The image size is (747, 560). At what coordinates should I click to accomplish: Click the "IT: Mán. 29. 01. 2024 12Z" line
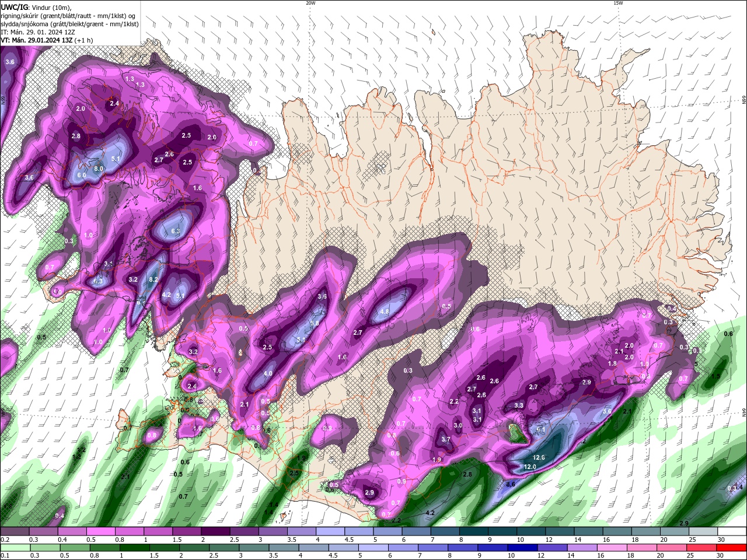click(39, 32)
